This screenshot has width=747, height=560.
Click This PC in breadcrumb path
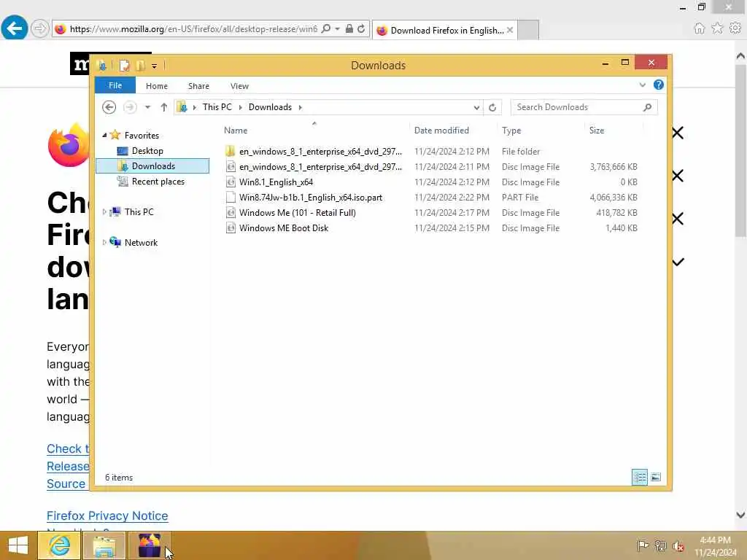tap(217, 107)
